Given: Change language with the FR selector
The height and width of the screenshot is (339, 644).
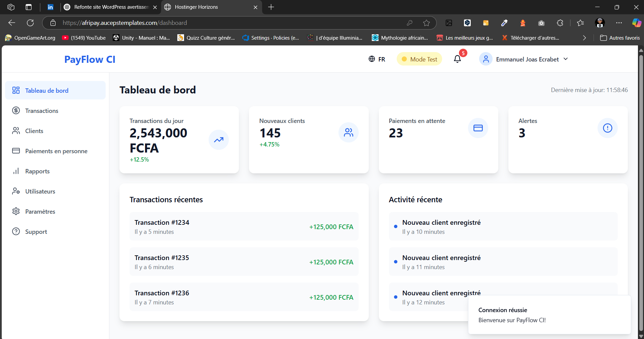Looking at the screenshot, I should [377, 59].
